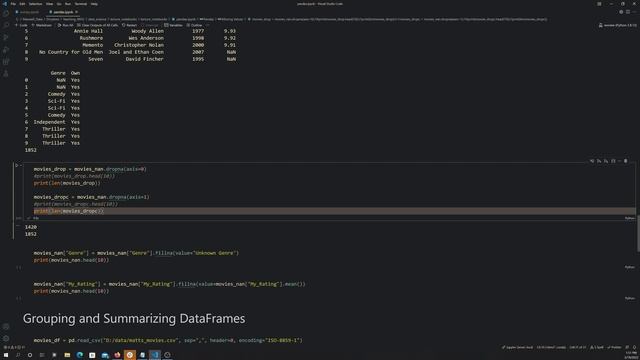The height and width of the screenshot is (360, 640).
Task: Click Run All in notebook toolbar
Action: point(65,25)
